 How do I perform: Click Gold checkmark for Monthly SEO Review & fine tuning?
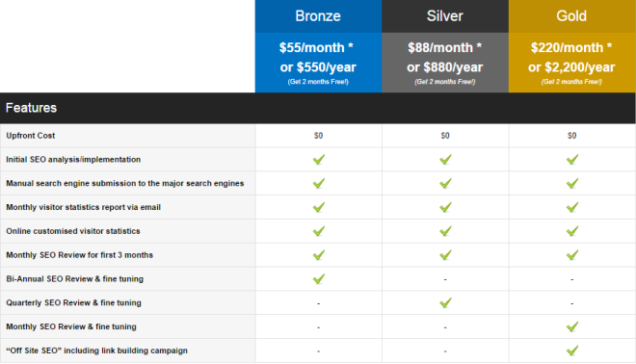coord(572,326)
